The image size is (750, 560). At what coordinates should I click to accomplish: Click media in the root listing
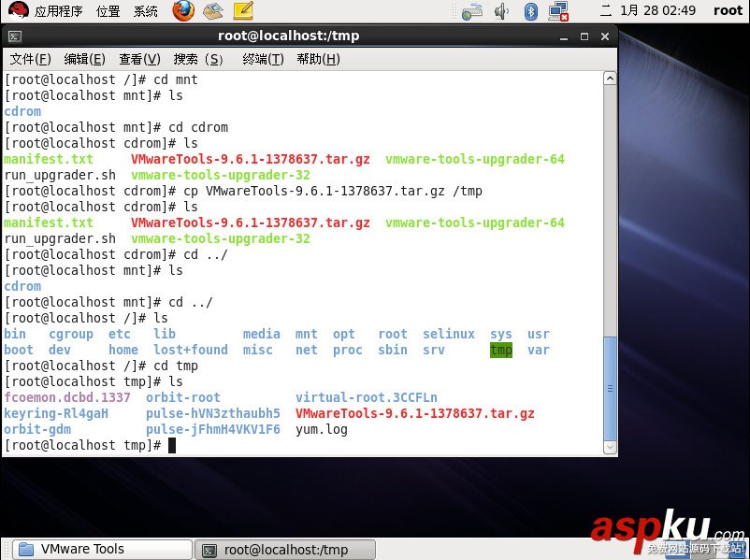click(x=262, y=334)
